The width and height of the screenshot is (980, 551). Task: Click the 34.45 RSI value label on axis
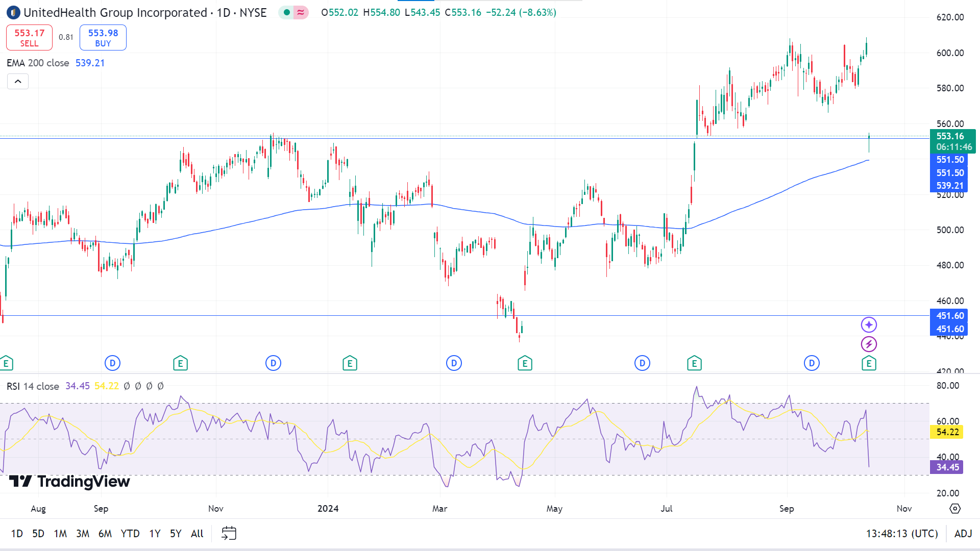947,467
